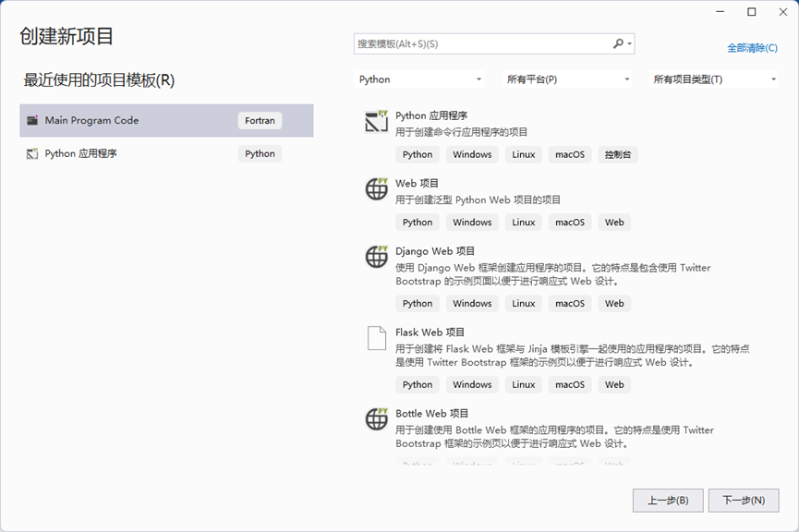Image resolution: width=799 pixels, height=532 pixels.
Task: Click the 最近使用的项目模板(R) heading
Action: [x=99, y=80]
